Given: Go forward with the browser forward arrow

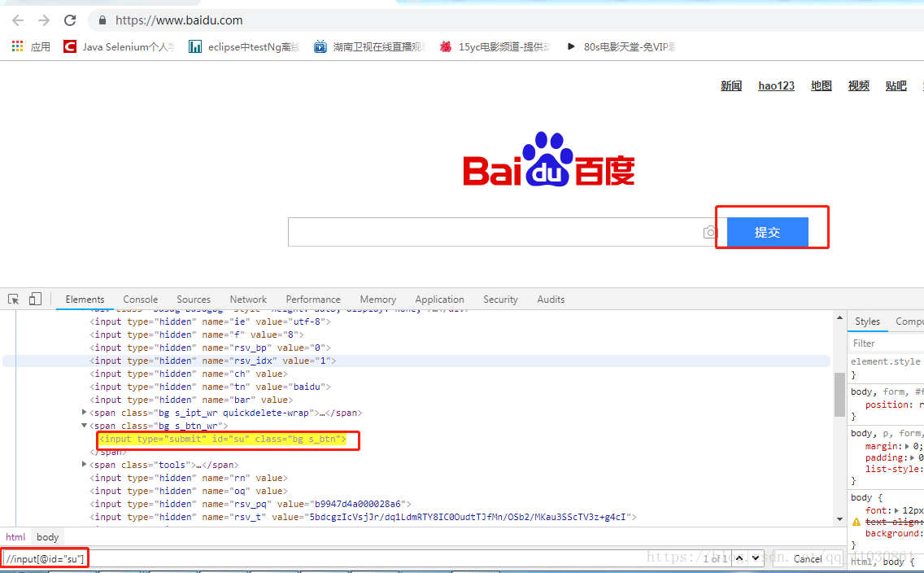Looking at the screenshot, I should point(44,20).
